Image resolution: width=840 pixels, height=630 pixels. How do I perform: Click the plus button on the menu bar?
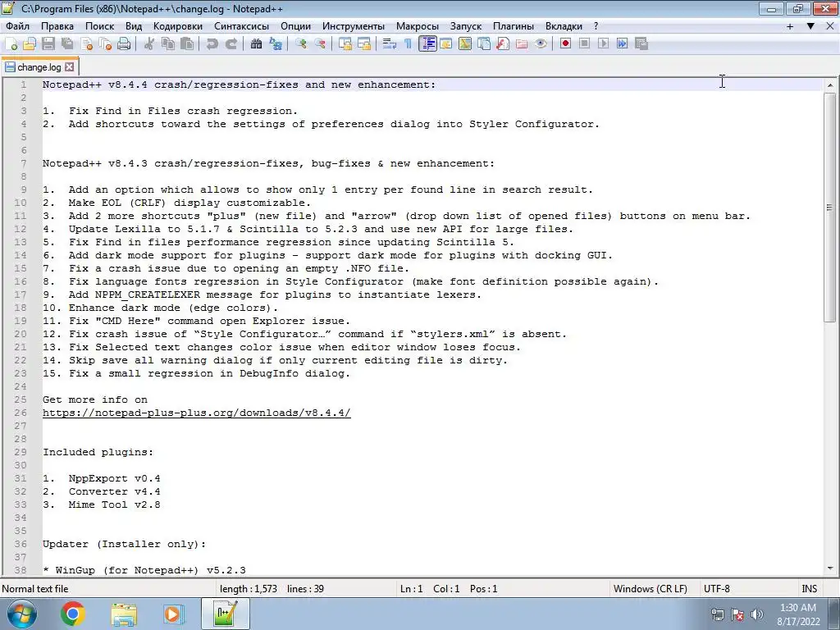[790, 26]
